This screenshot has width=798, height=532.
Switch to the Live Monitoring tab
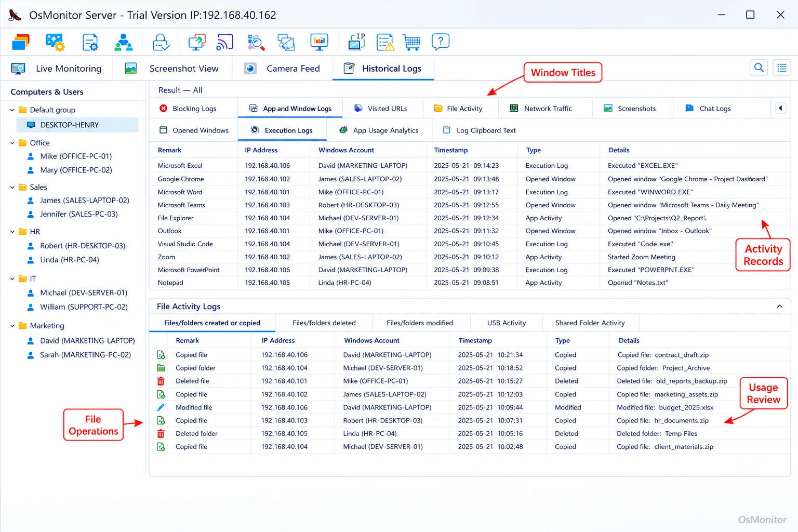tap(56, 69)
